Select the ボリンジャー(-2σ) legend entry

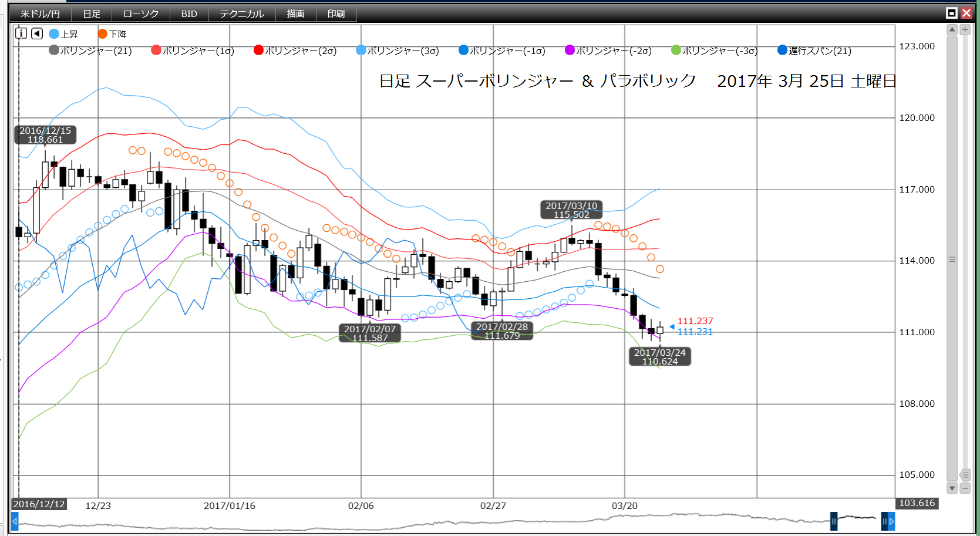pos(608,50)
